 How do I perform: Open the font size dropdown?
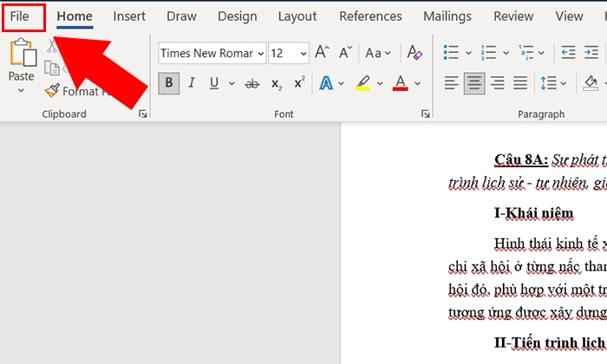pos(303,54)
